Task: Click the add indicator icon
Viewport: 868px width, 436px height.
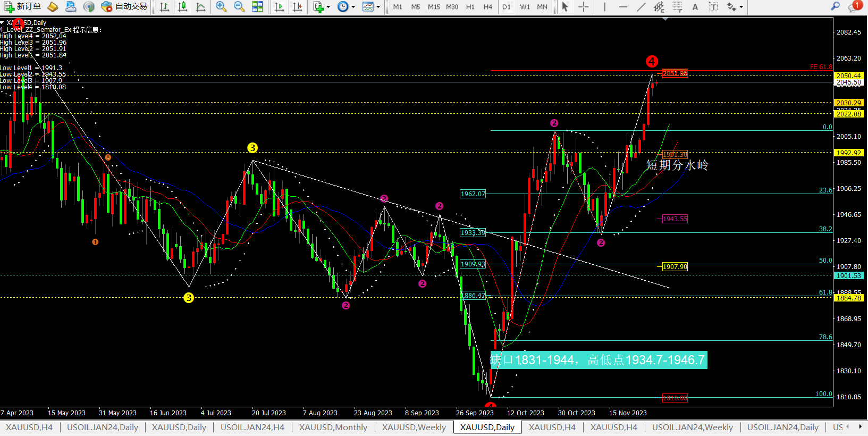Action: 318,7
